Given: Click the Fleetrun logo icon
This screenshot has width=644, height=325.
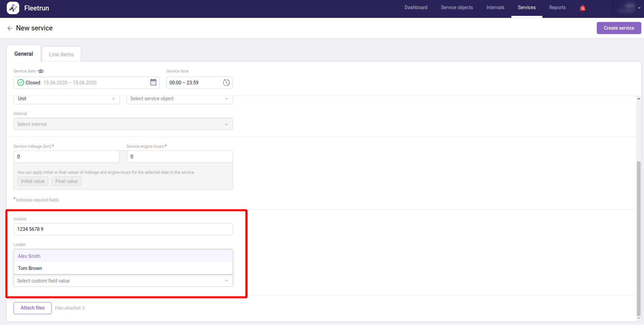Looking at the screenshot, I should click(x=13, y=8).
